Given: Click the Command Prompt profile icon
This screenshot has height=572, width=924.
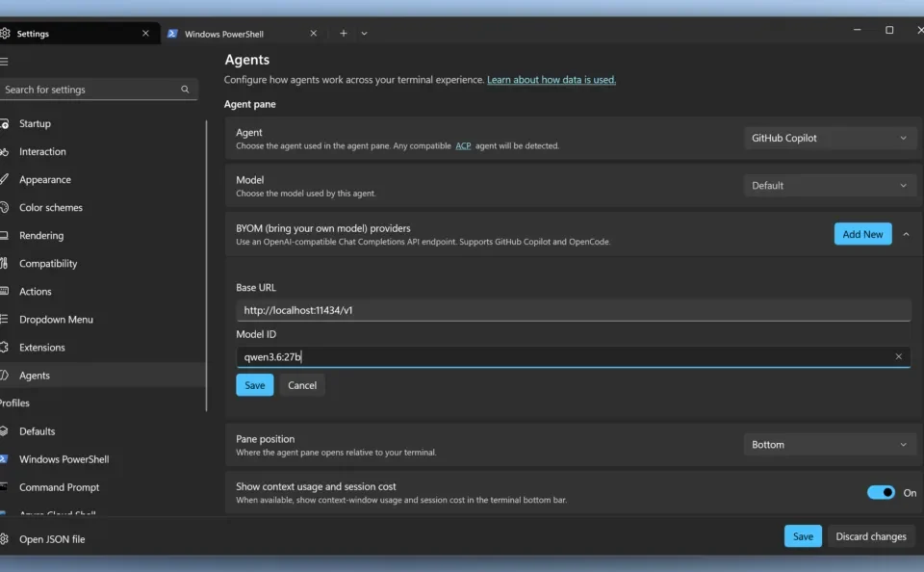Looking at the screenshot, I should tap(4, 487).
